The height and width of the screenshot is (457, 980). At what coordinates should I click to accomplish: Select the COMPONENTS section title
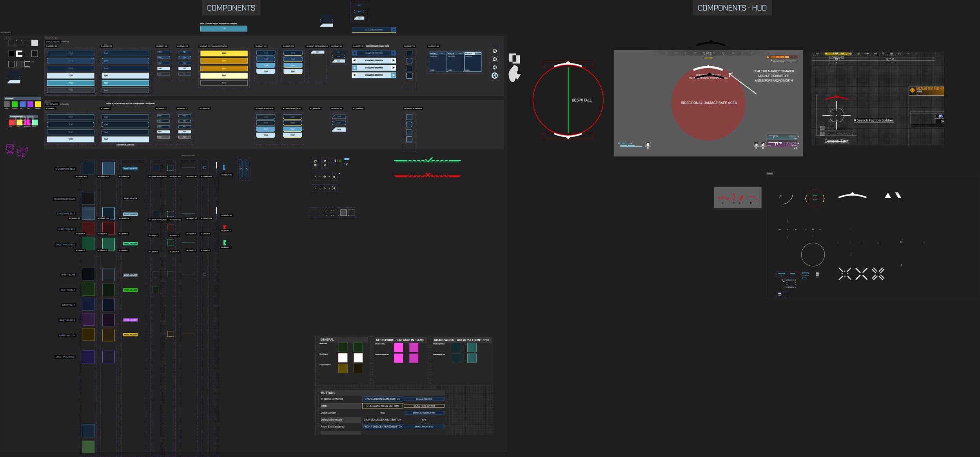(231, 8)
